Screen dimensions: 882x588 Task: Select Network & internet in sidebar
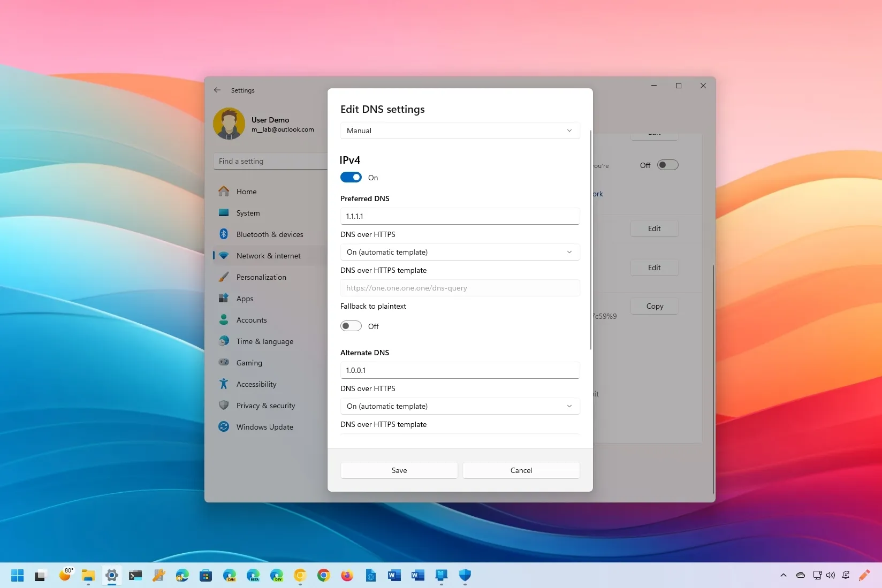pyautogui.click(x=270, y=256)
